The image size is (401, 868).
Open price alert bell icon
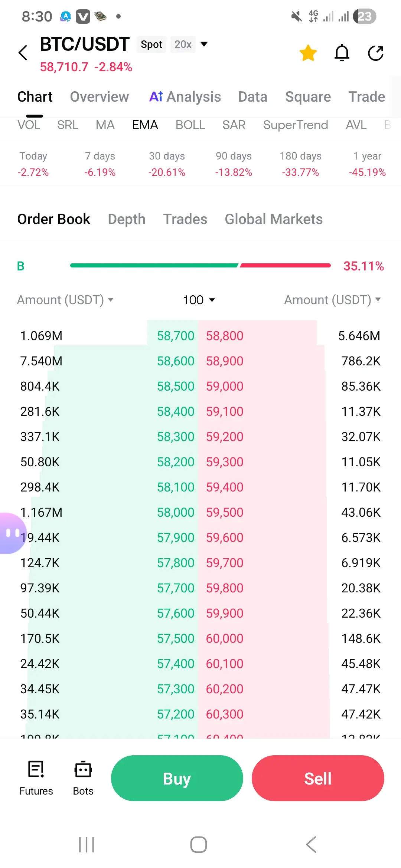click(x=342, y=53)
